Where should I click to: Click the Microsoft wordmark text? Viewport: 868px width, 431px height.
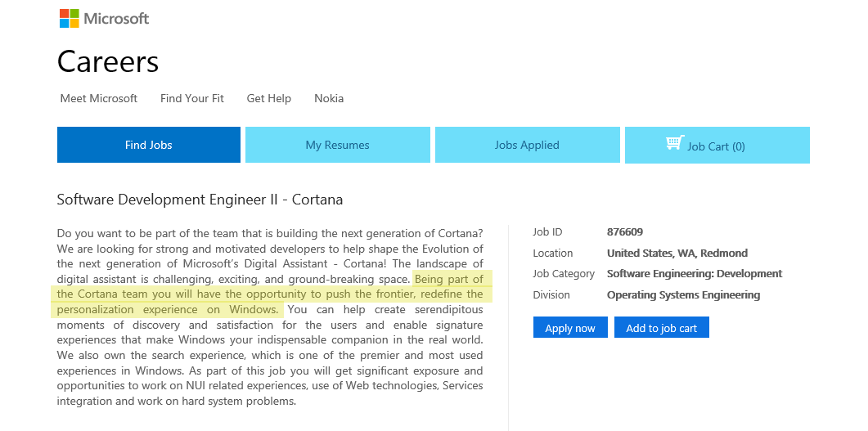116,19
